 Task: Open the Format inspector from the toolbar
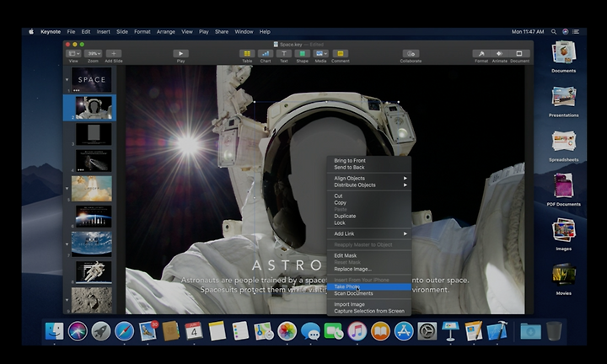[481, 54]
